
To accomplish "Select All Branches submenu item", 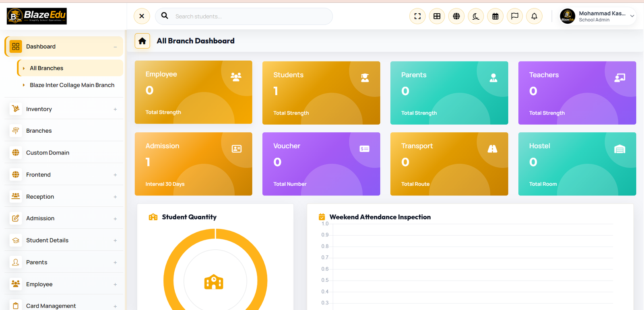I will [70, 68].
